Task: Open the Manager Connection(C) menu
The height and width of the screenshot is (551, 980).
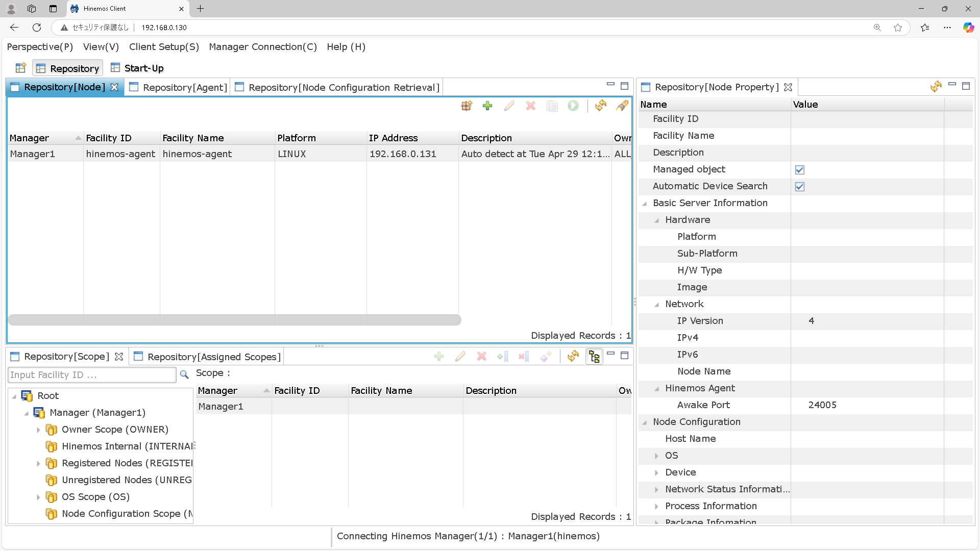Action: click(263, 46)
